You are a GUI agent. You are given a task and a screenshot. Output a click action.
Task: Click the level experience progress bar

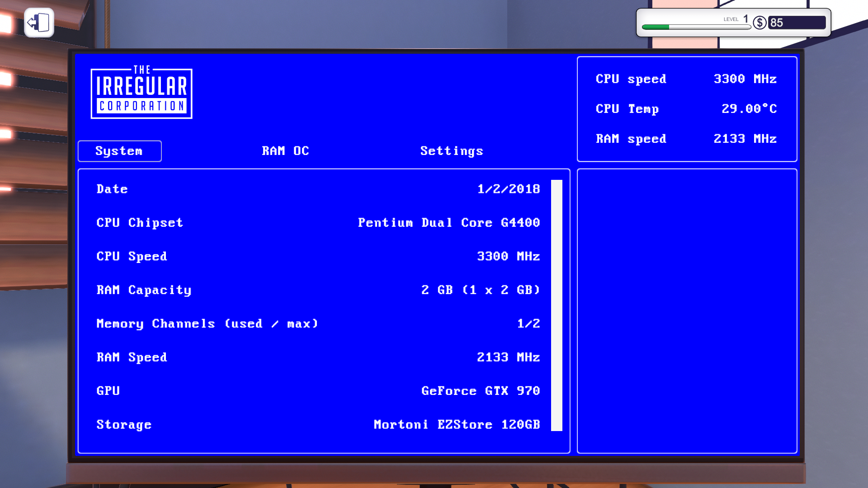[x=696, y=27]
